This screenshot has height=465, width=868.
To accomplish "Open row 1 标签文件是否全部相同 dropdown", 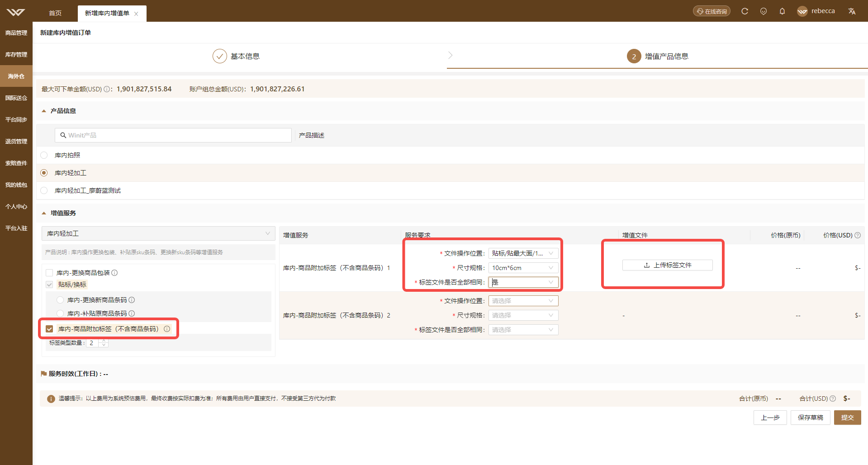I will coord(523,282).
